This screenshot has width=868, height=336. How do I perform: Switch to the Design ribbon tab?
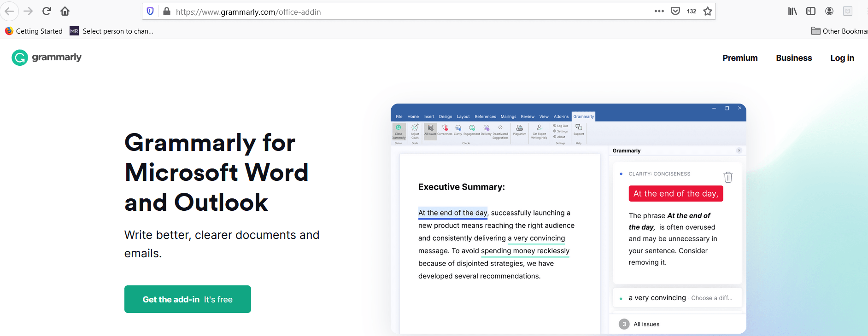[446, 116]
